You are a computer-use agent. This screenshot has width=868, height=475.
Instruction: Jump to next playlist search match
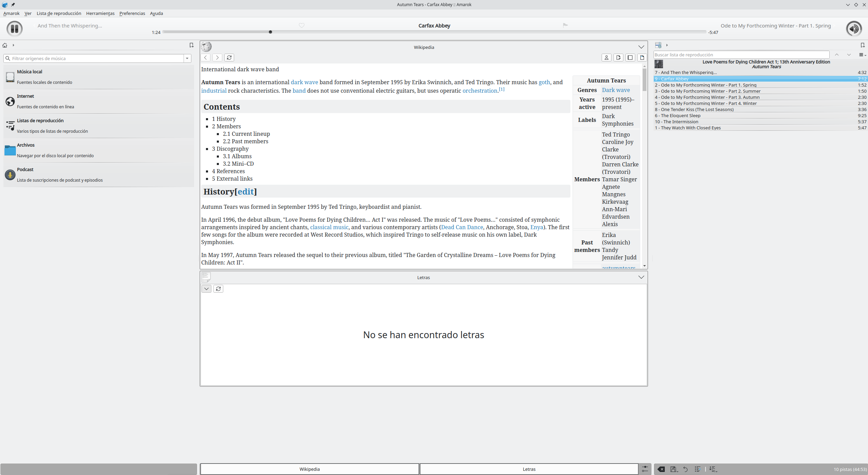[849, 55]
